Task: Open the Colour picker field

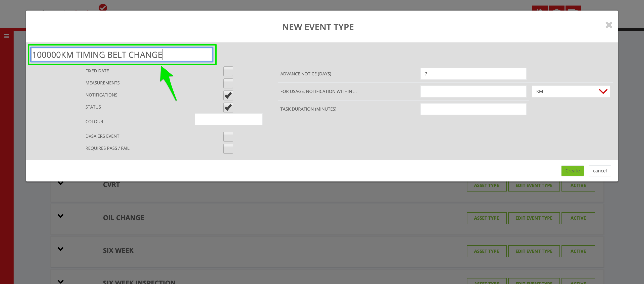Action: coord(228,119)
